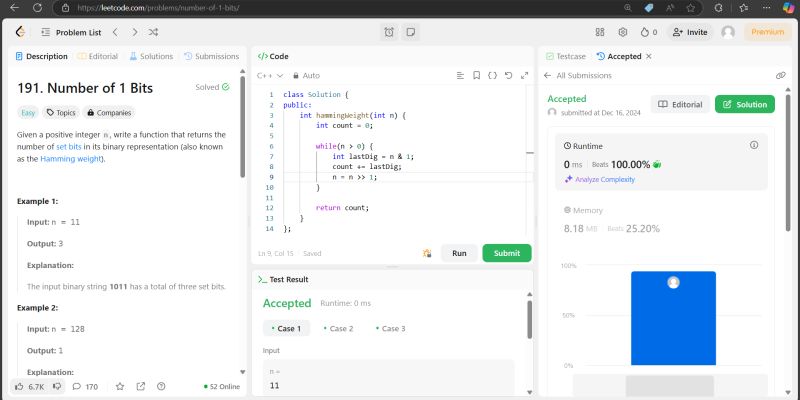Open the comments count 170
Image resolution: width=800 pixels, height=400 pixels.
85,387
